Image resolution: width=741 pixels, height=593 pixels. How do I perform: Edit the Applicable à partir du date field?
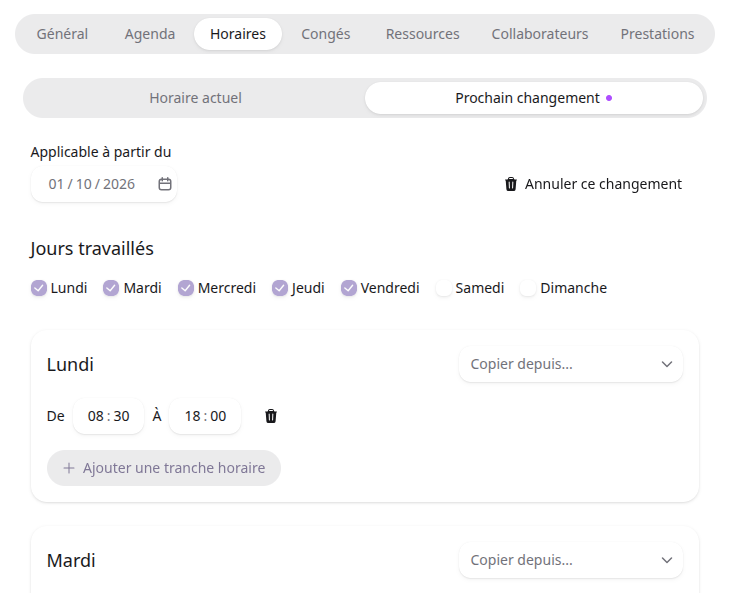(x=104, y=184)
